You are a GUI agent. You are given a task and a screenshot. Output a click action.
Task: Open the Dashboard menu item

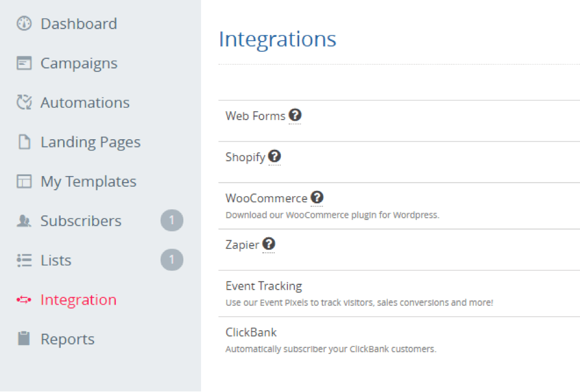[79, 24]
